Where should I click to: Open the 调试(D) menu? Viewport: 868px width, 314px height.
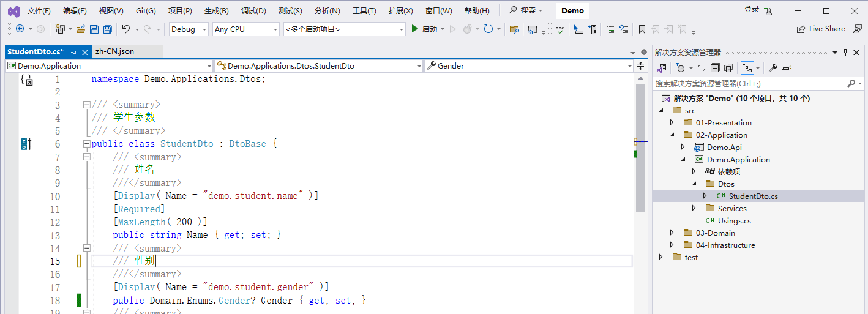click(253, 10)
